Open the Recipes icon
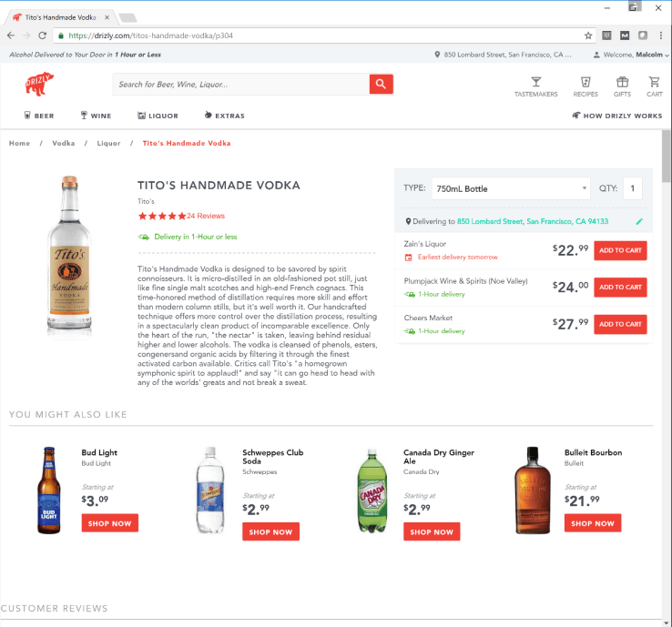Viewport: 672px width, 627px height. coord(585,82)
